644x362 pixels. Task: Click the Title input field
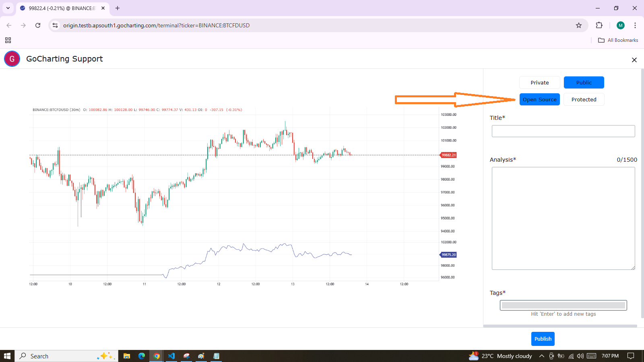(563, 131)
